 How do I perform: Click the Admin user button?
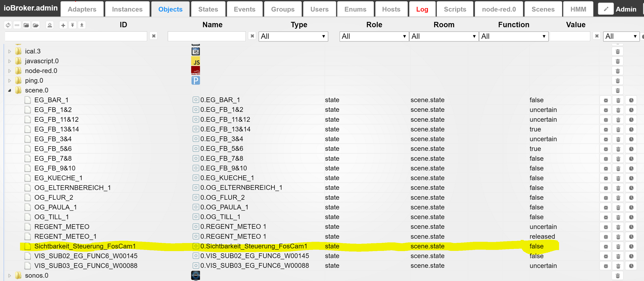(626, 9)
